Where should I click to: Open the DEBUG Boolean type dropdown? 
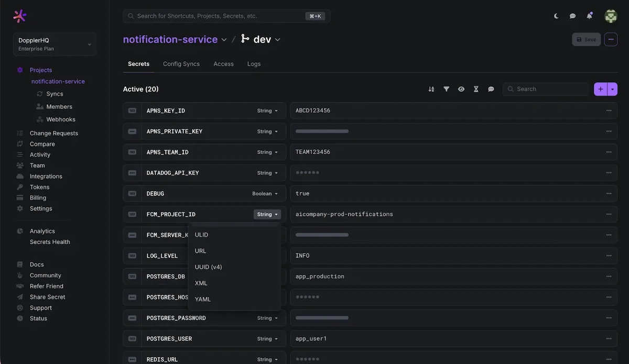click(x=265, y=194)
